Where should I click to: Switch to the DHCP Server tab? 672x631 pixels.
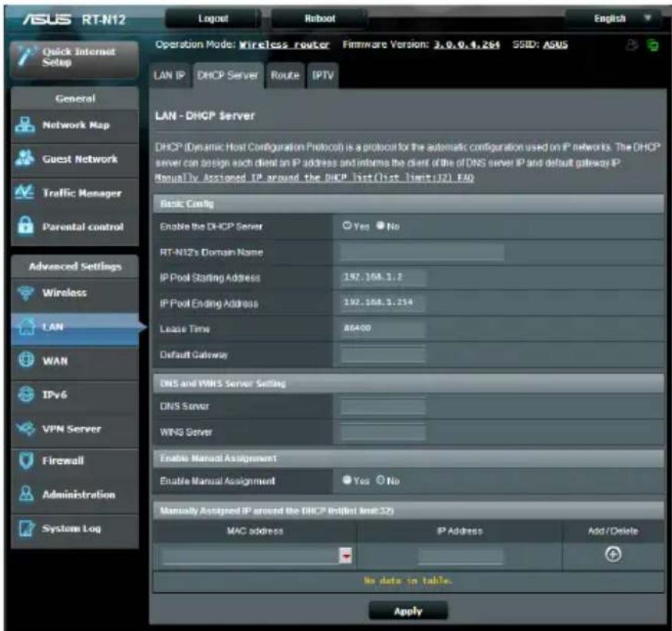pyautogui.click(x=228, y=75)
